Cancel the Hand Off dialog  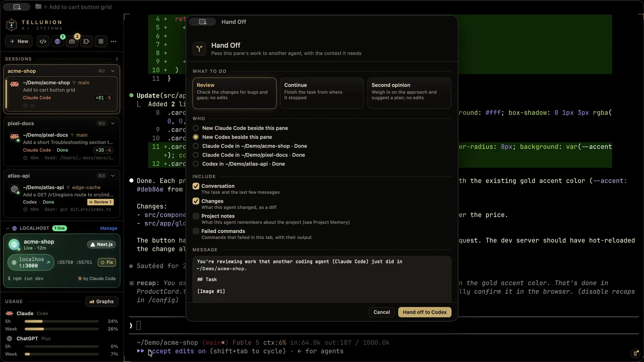pos(382,312)
